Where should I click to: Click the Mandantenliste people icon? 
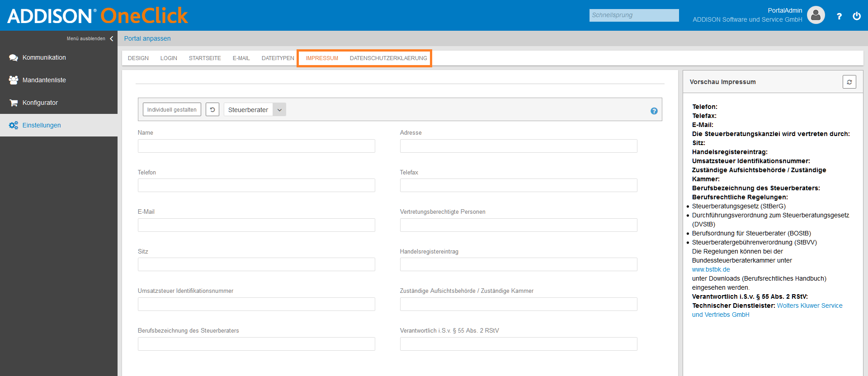point(14,80)
